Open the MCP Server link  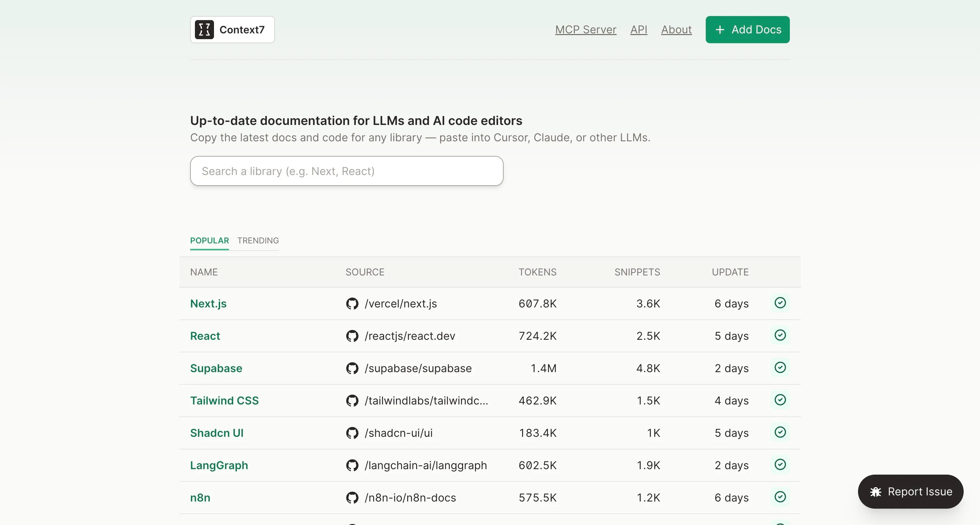click(585, 30)
